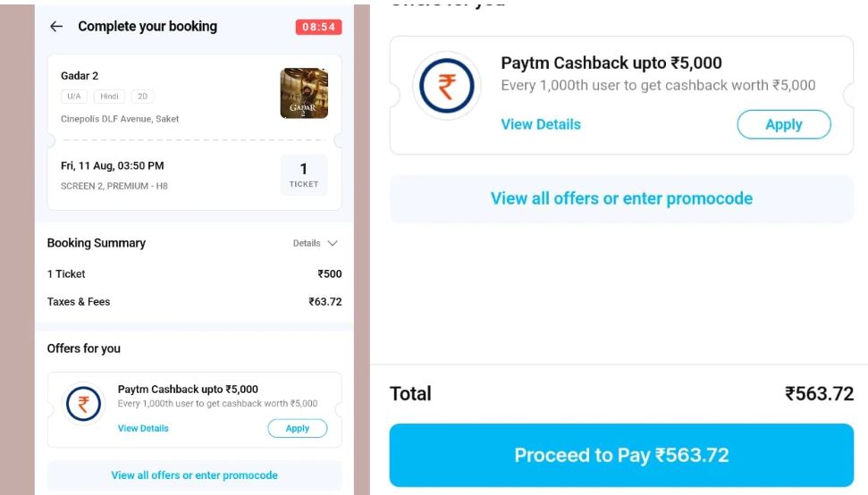
Task: Click the rupee cashback icon in left panel
Action: (x=83, y=404)
